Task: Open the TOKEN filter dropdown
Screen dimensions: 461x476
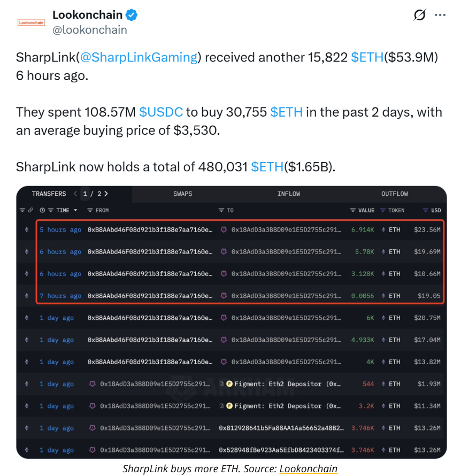Action: click(x=383, y=210)
